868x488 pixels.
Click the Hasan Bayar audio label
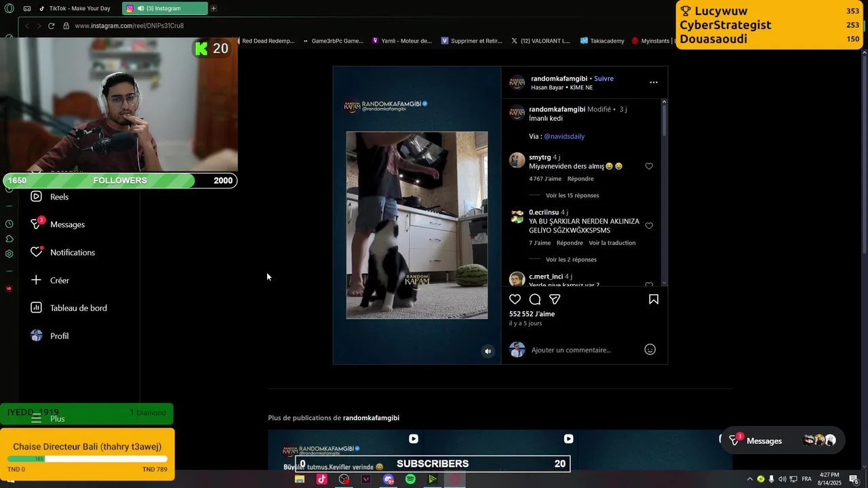point(561,87)
